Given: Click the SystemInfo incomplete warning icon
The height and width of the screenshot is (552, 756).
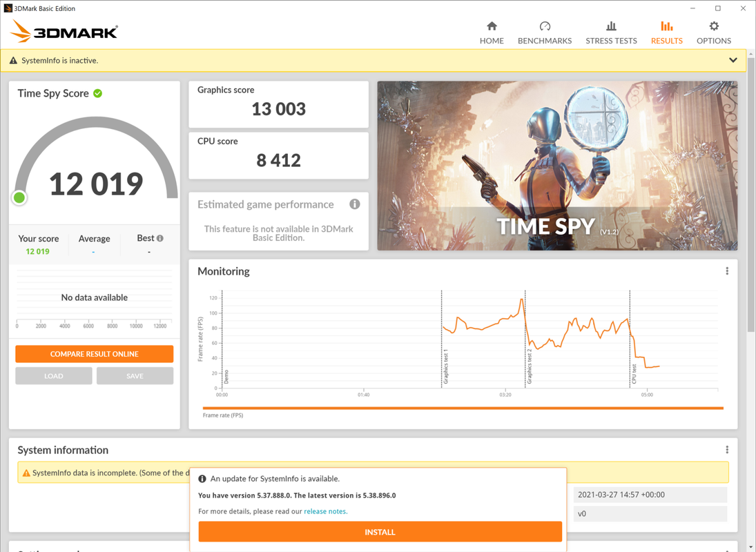Looking at the screenshot, I should coord(26,473).
